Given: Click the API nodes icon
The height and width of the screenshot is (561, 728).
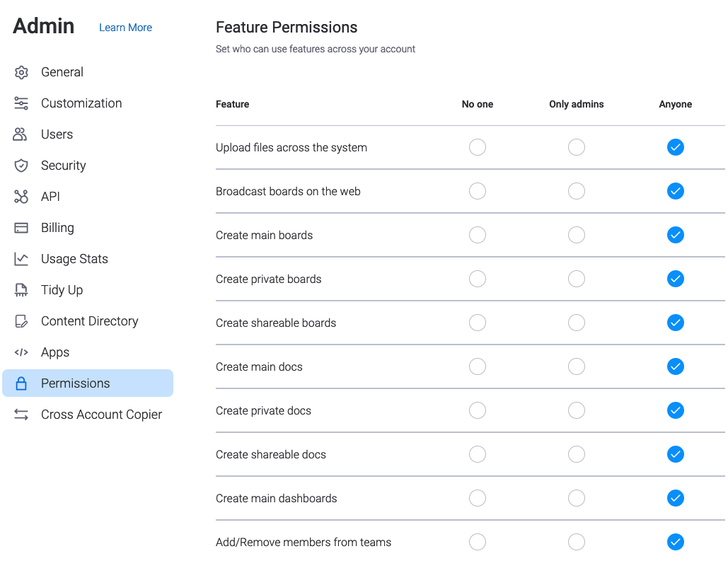Looking at the screenshot, I should 21,197.
